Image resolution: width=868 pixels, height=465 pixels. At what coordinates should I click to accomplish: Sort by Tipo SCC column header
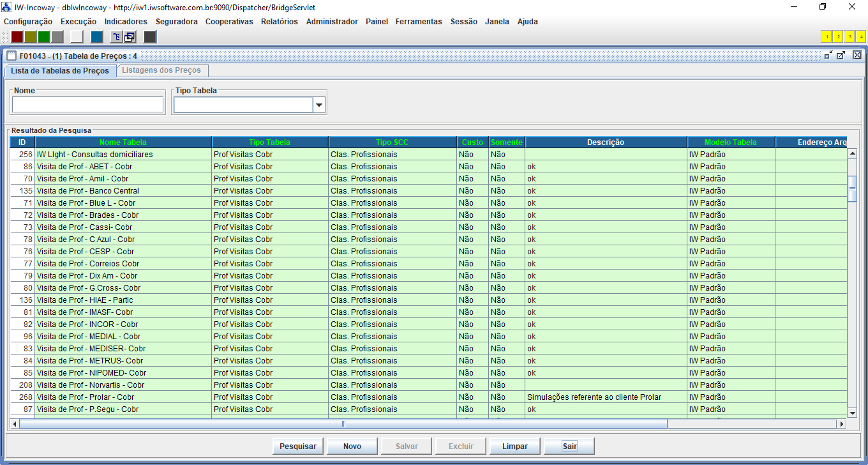[393, 142]
